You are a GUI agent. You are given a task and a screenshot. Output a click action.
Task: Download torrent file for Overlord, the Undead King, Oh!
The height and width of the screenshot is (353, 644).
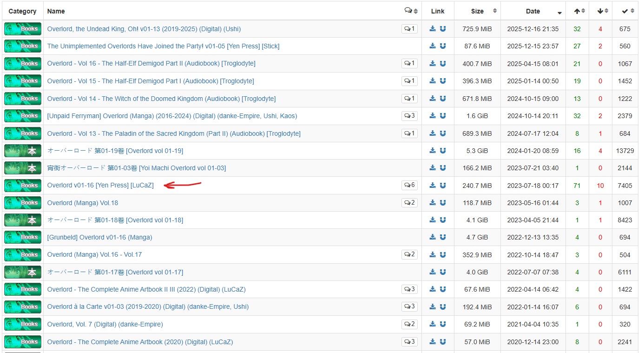(433, 29)
